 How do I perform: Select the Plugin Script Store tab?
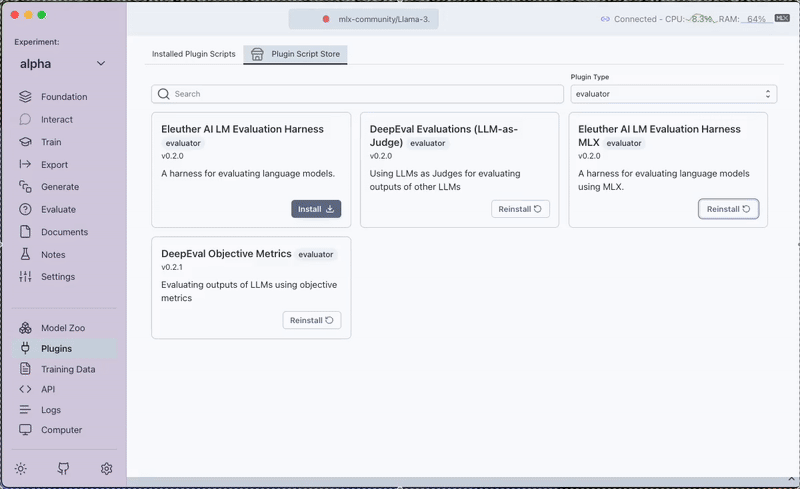(x=296, y=54)
